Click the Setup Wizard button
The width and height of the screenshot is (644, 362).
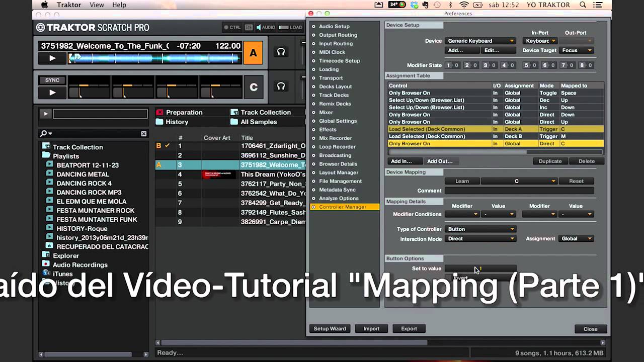(330, 329)
